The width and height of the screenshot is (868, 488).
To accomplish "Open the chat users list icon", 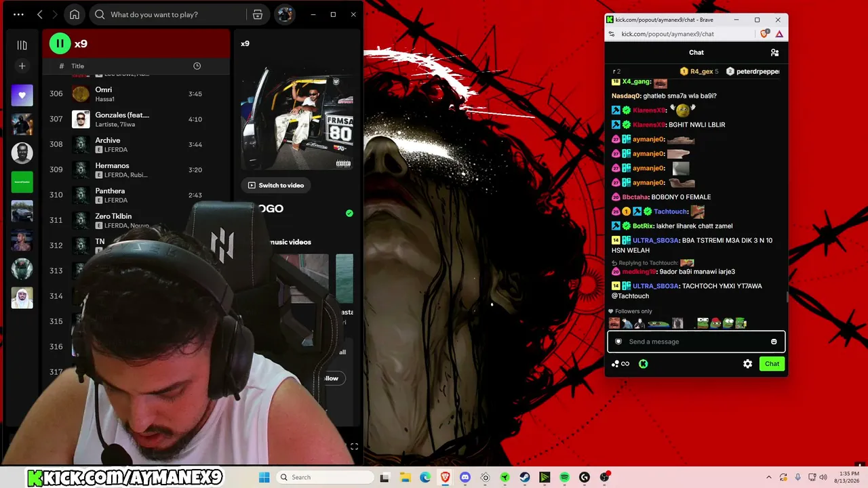I will 774,52.
